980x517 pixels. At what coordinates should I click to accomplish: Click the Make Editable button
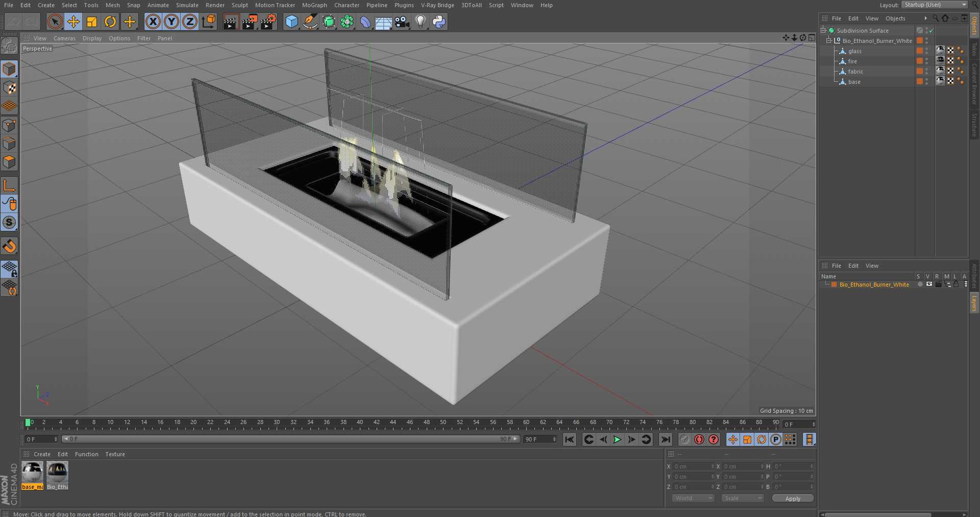click(x=9, y=45)
